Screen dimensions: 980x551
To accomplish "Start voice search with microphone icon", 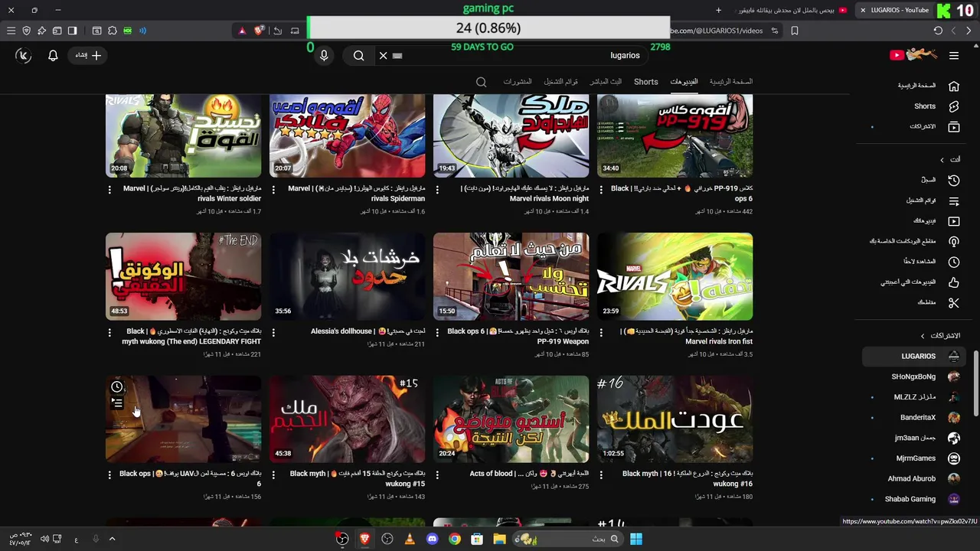I will pyautogui.click(x=324, y=55).
